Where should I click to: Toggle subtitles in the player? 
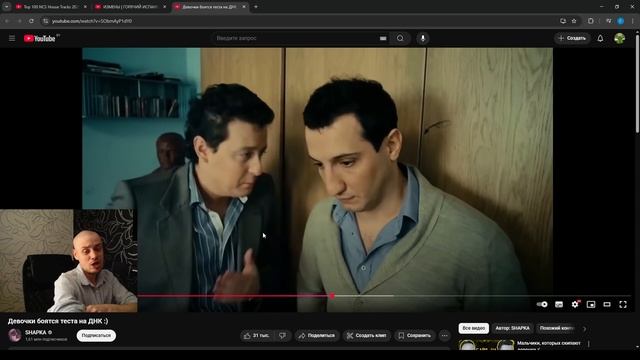pyautogui.click(x=559, y=304)
